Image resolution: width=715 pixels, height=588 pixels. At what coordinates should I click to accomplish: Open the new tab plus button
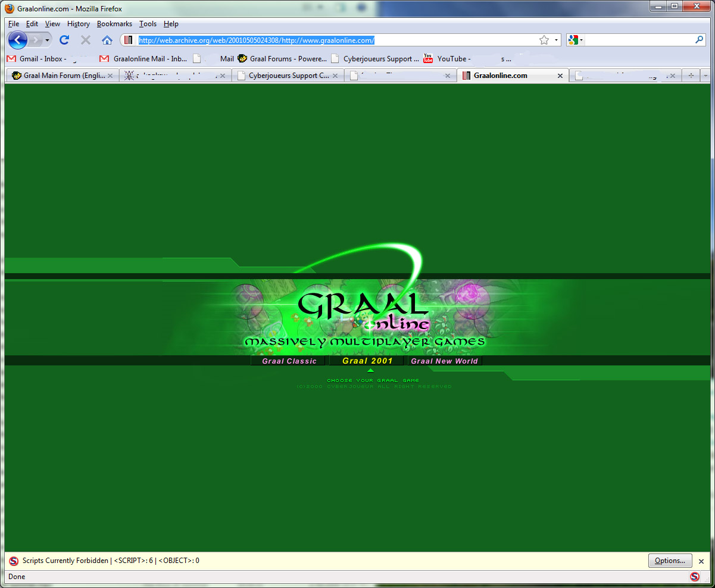pyautogui.click(x=691, y=76)
